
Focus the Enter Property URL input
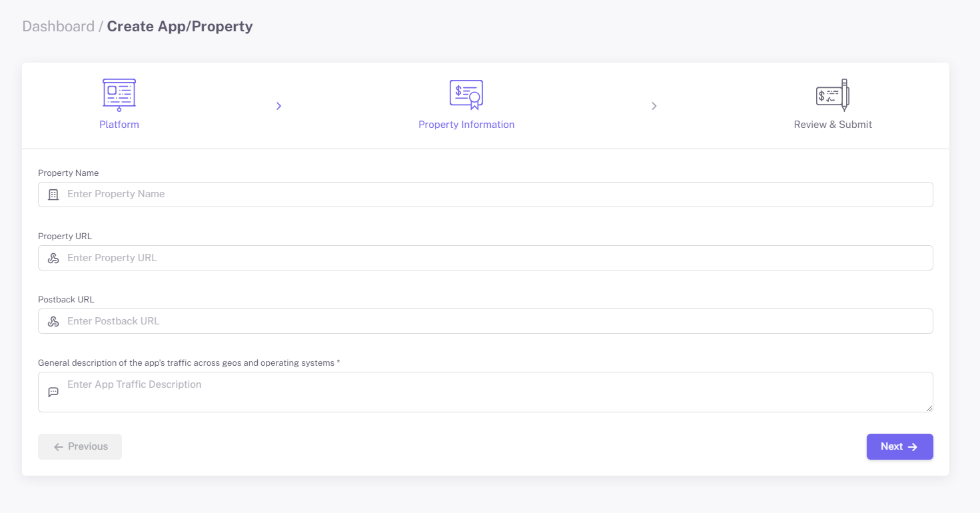click(493, 258)
